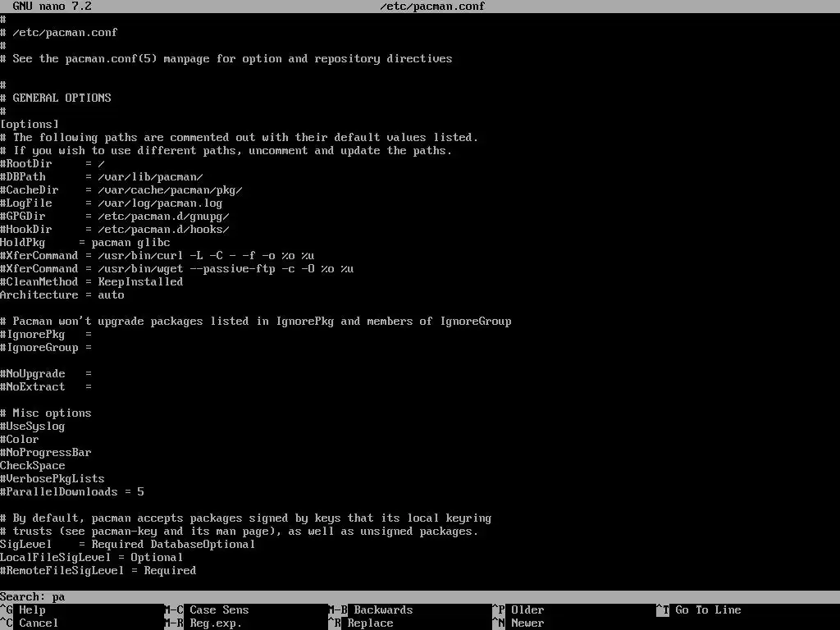Place cursor on the #RootDir line
This screenshot has width=840, height=630.
[52, 164]
